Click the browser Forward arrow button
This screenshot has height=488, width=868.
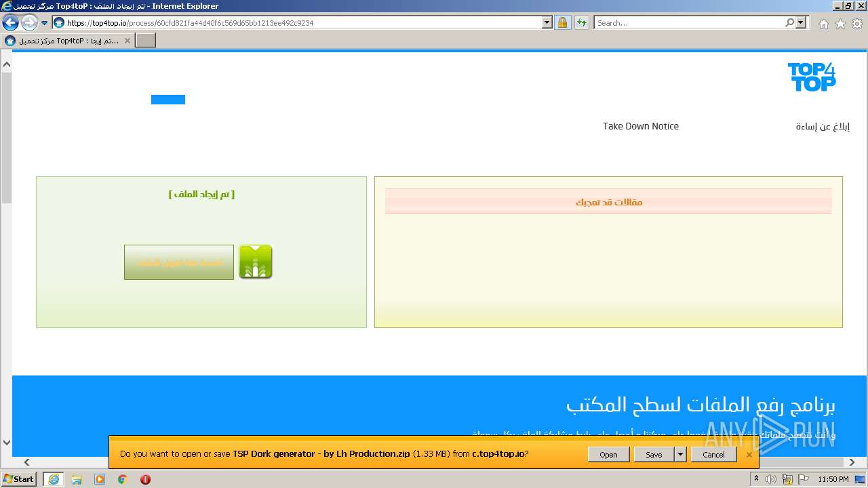[29, 22]
